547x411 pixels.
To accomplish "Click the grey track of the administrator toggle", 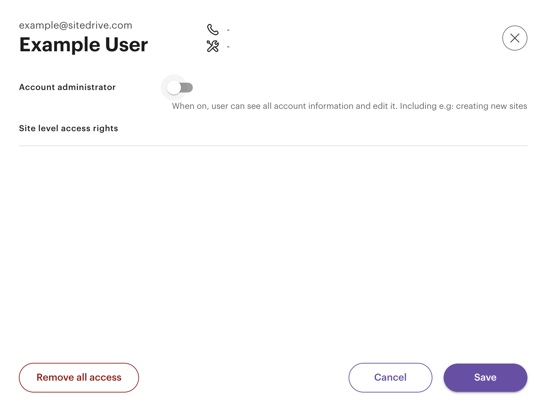I will (188, 88).
